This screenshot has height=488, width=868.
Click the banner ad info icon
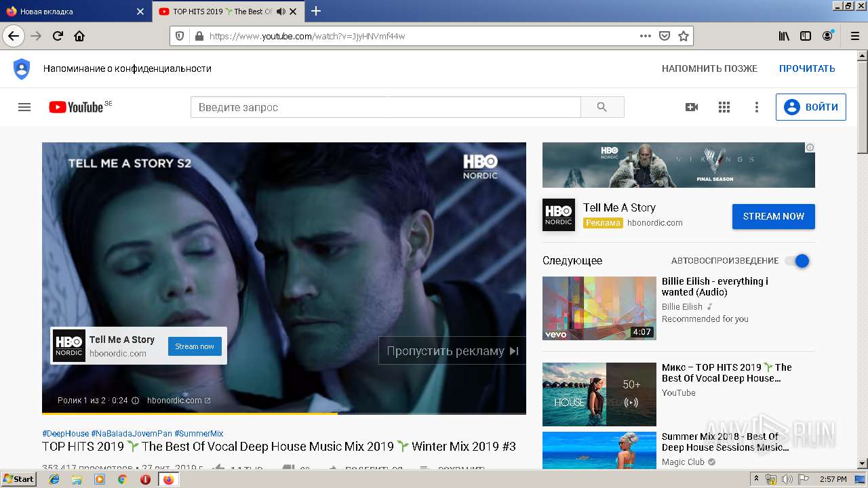pyautogui.click(x=810, y=147)
